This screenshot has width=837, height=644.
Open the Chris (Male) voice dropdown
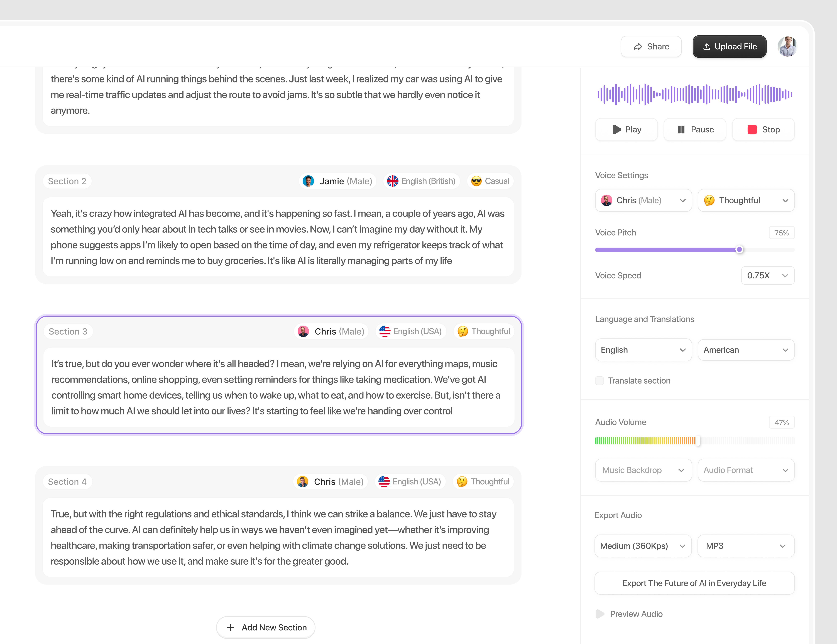click(643, 201)
